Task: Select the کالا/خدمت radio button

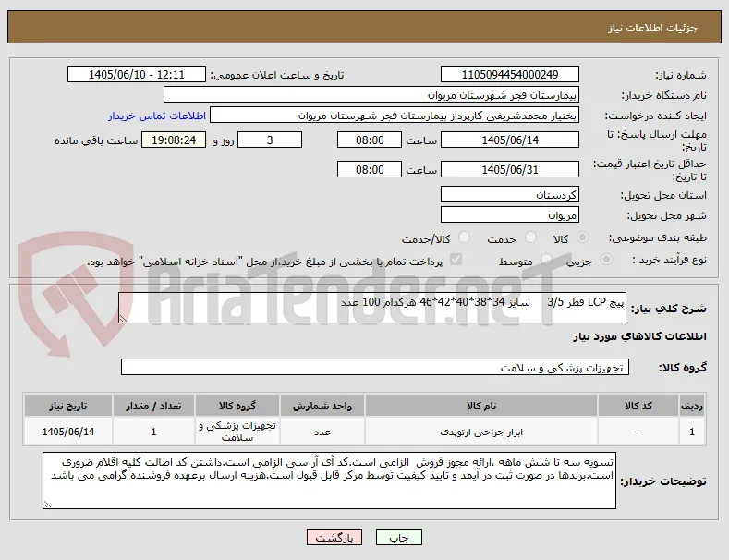Action: pos(464,237)
